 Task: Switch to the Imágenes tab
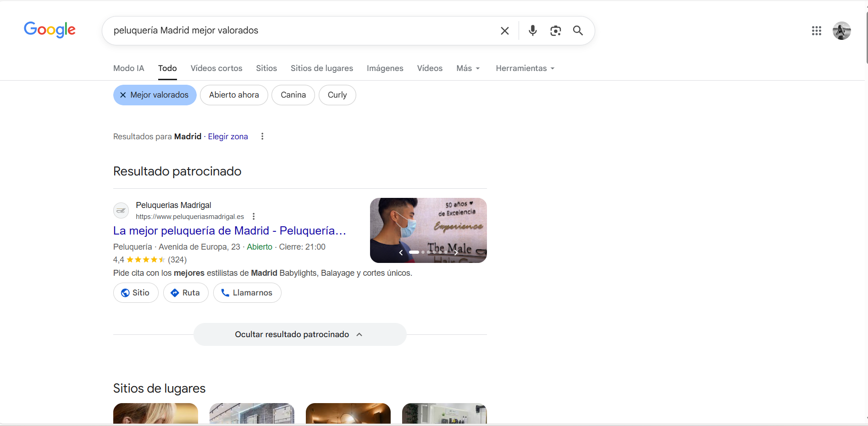385,68
